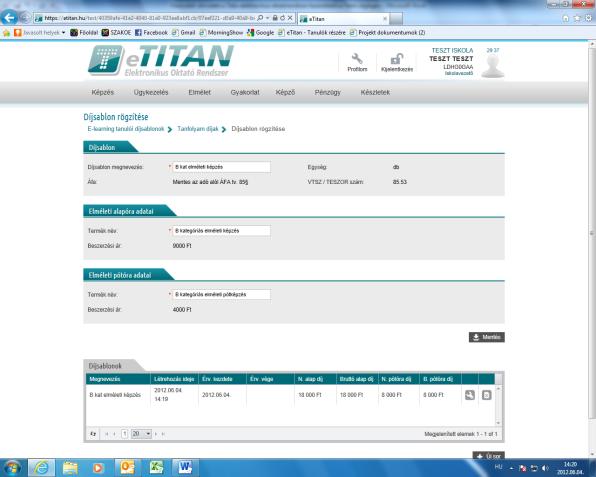Image resolution: width=596 pixels, height=477 pixels.
Task: Open browser Favorites star icon
Action: pos(577,18)
